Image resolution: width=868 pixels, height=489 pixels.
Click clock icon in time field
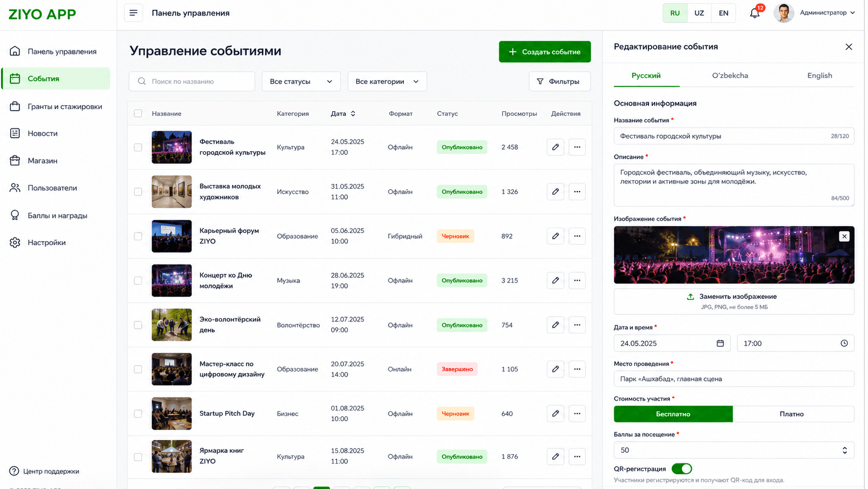[x=844, y=343]
